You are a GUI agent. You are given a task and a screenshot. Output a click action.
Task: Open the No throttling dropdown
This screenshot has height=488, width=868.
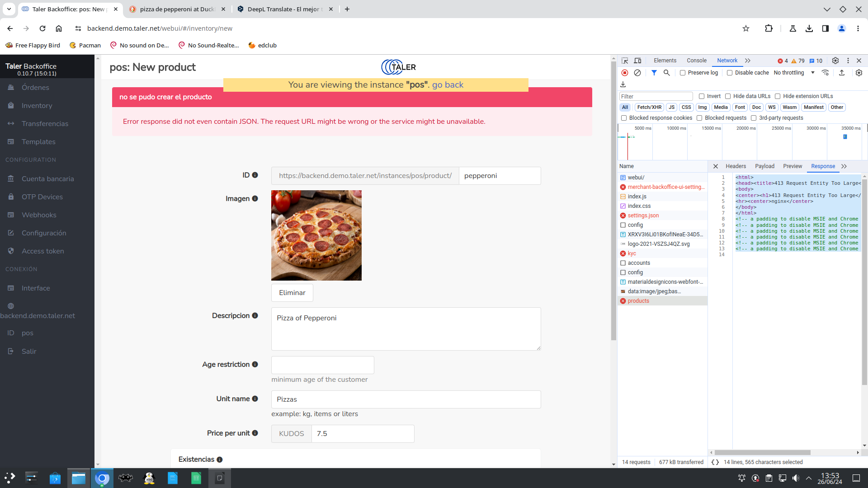(794, 73)
